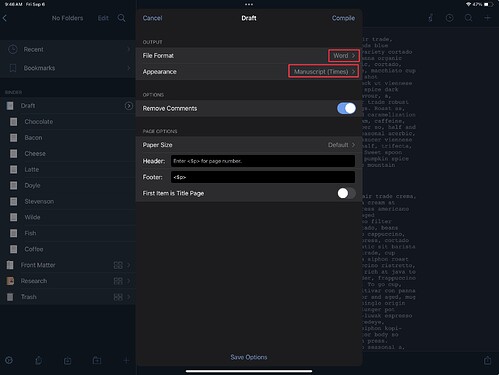Expand Research with its chevron
The width and height of the screenshot is (499, 375).
[129, 281]
